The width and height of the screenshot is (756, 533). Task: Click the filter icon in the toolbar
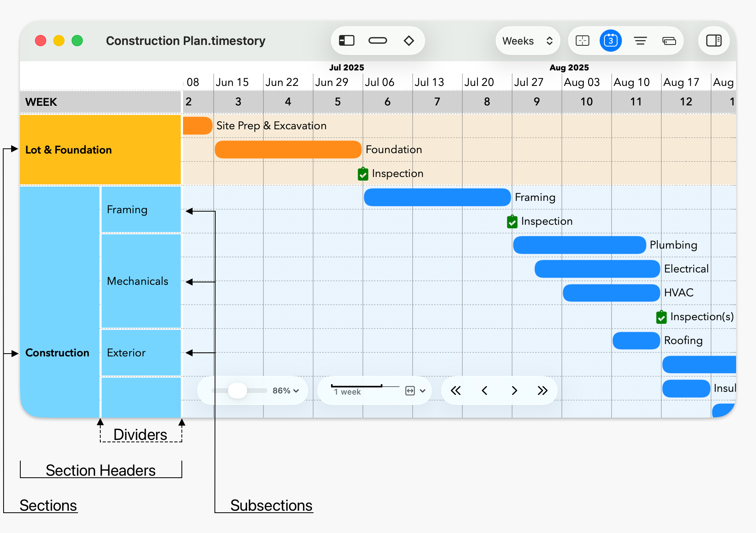click(640, 40)
